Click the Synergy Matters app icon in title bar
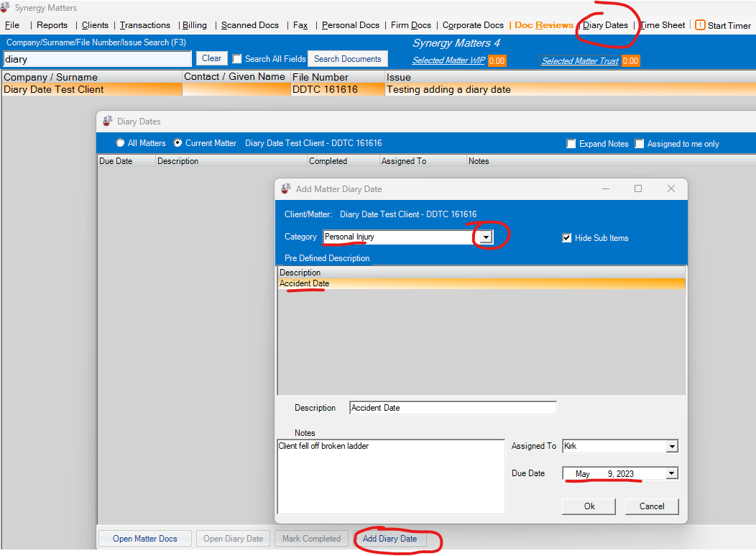Viewport: 756px width, 556px height. pyautogui.click(x=5, y=7)
